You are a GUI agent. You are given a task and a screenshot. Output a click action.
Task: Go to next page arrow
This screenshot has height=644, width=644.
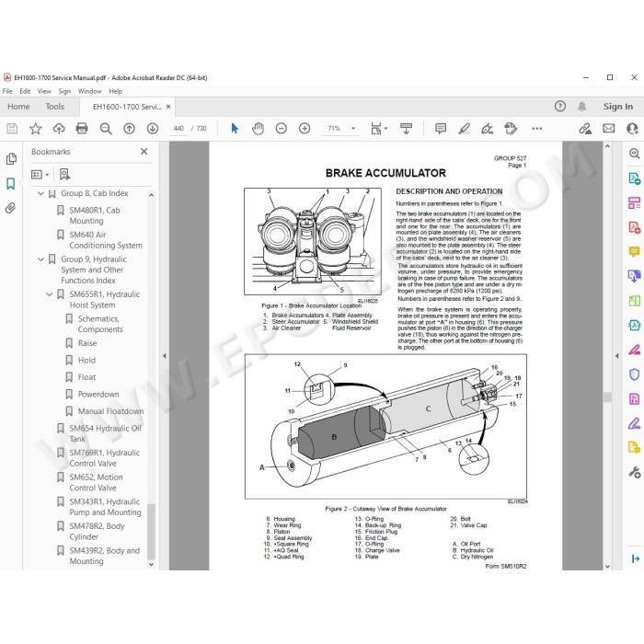click(x=153, y=129)
